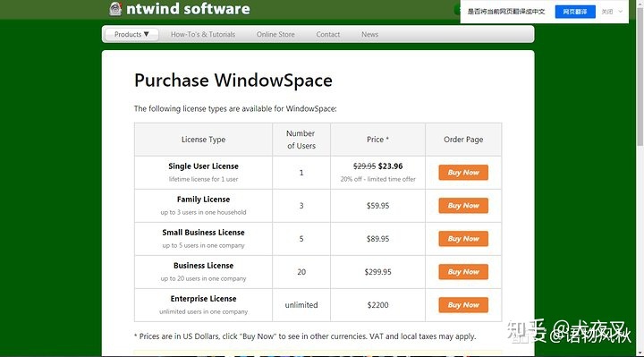Click the 'Purchase WindowSpace' heading

pos(233,81)
